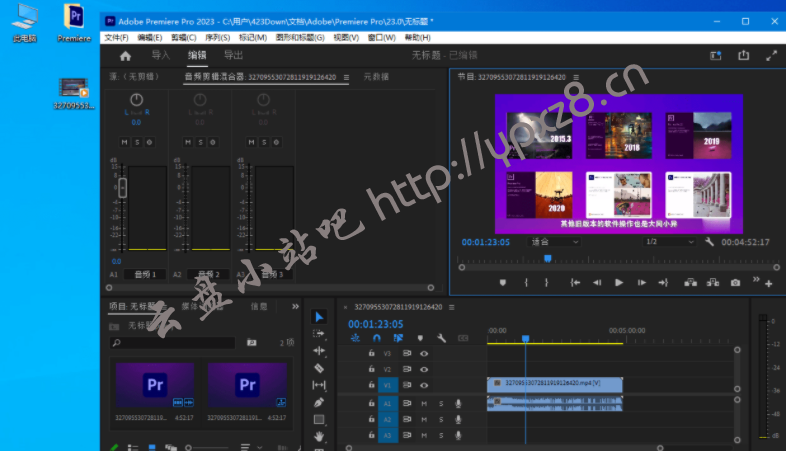Select the Rectangle tool
Image resolution: width=786 pixels, height=451 pixels.
point(319,419)
